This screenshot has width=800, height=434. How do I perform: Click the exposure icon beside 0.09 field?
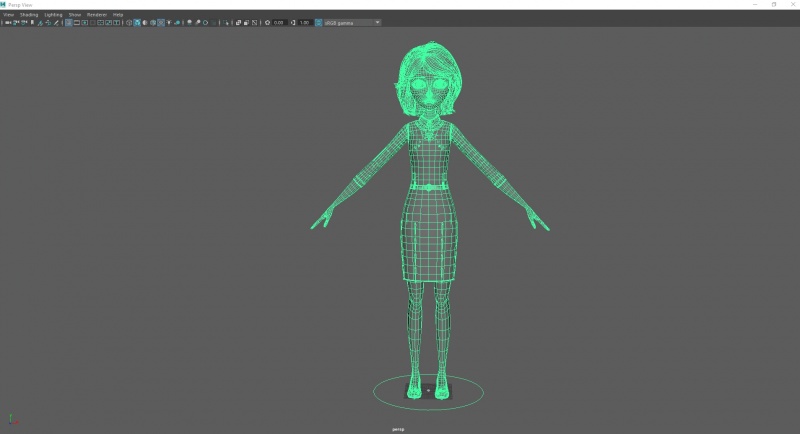(x=267, y=22)
